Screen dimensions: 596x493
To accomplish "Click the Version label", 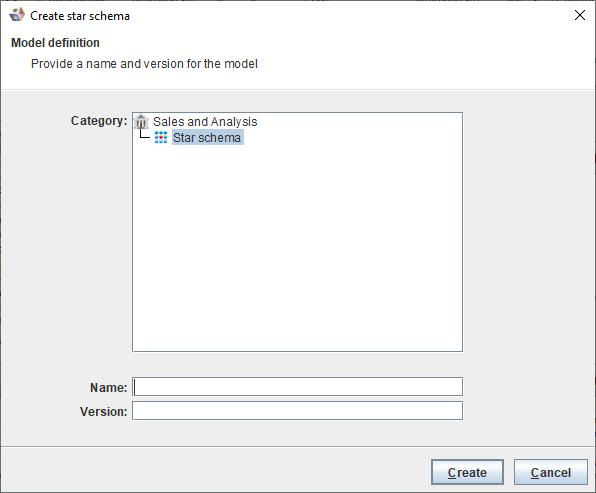I will pyautogui.click(x=103, y=412).
